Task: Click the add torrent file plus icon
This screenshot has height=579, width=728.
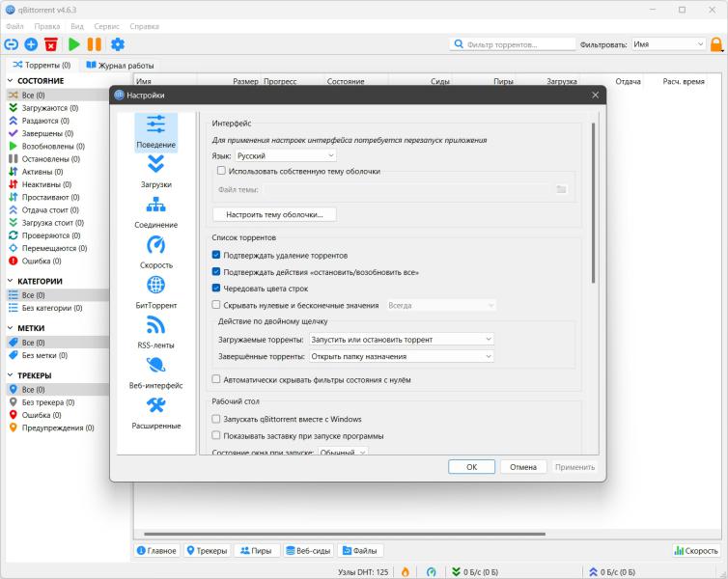Action: [31, 44]
